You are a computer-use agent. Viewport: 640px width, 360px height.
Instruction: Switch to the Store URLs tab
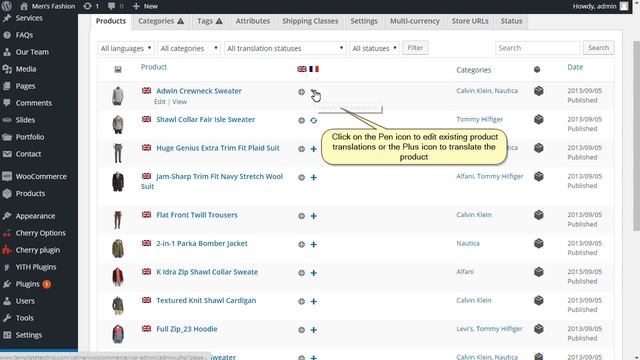click(x=470, y=21)
